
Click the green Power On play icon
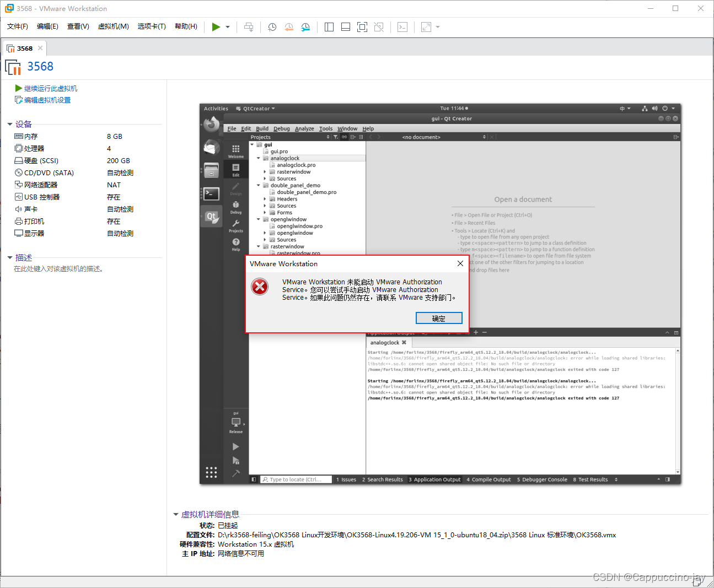[x=216, y=27]
